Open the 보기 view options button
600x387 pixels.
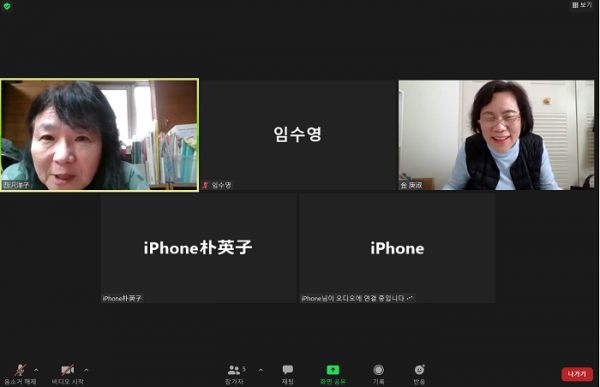(x=582, y=5)
